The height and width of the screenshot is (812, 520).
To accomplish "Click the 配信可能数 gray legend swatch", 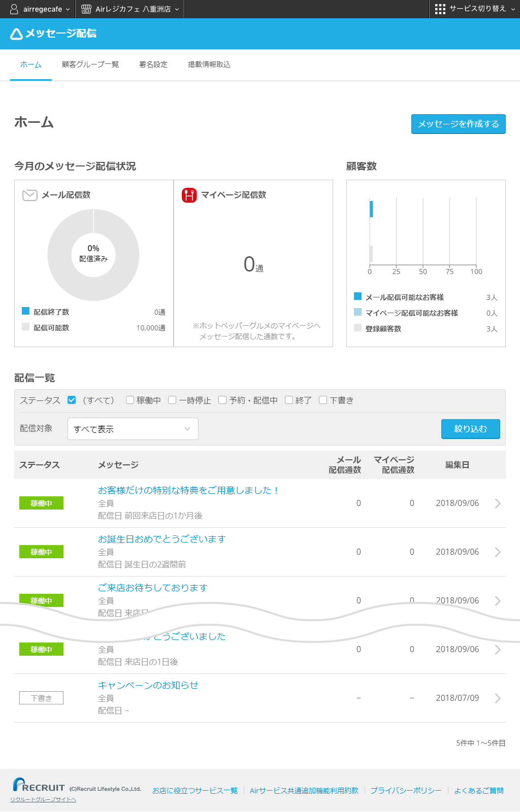I will click(x=26, y=327).
